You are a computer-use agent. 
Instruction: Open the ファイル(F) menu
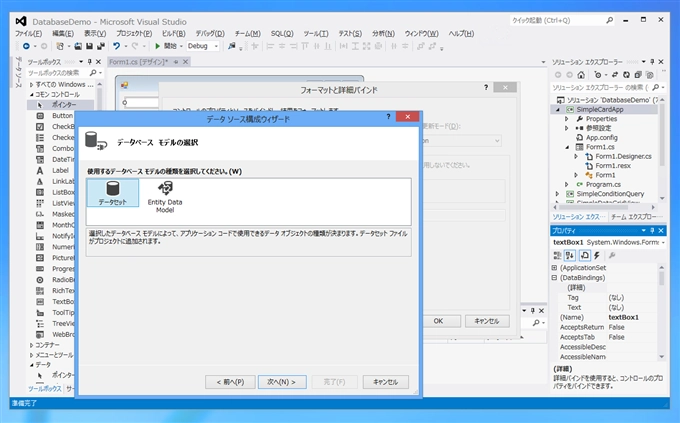[x=29, y=33]
